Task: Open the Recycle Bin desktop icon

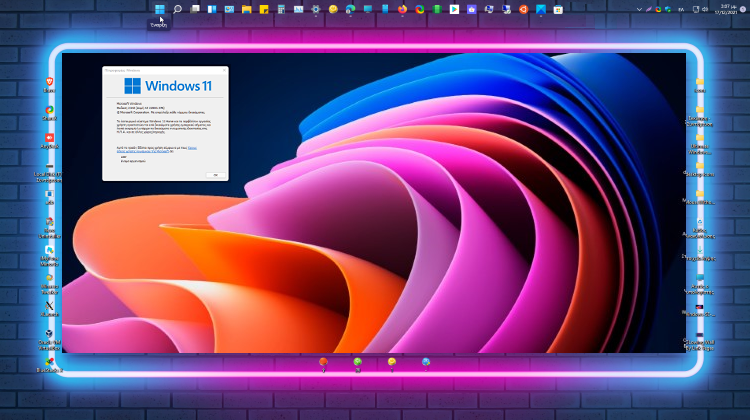Action: pos(700,228)
